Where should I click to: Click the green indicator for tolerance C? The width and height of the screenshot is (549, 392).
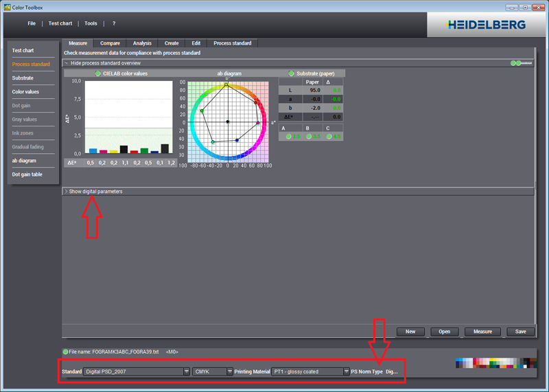[x=330, y=137]
